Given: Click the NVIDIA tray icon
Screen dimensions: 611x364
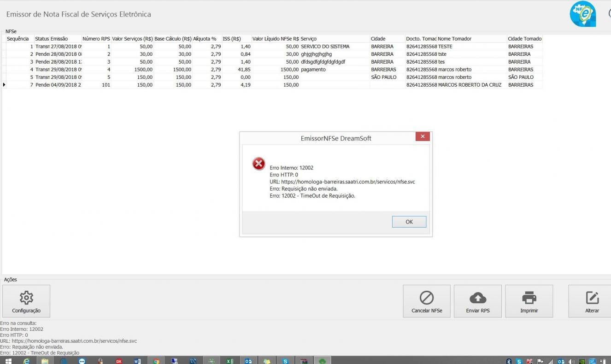Looking at the screenshot, I should point(582,361).
